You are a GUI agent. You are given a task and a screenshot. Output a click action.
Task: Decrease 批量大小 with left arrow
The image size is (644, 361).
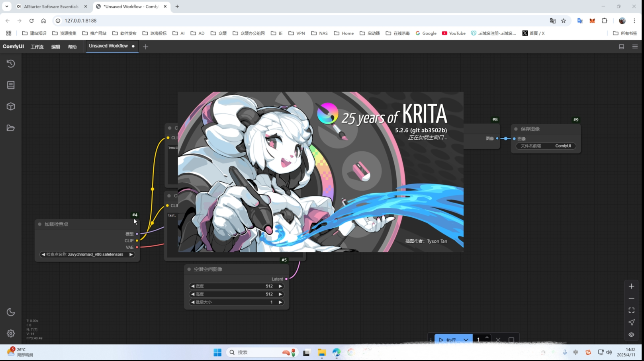193,302
